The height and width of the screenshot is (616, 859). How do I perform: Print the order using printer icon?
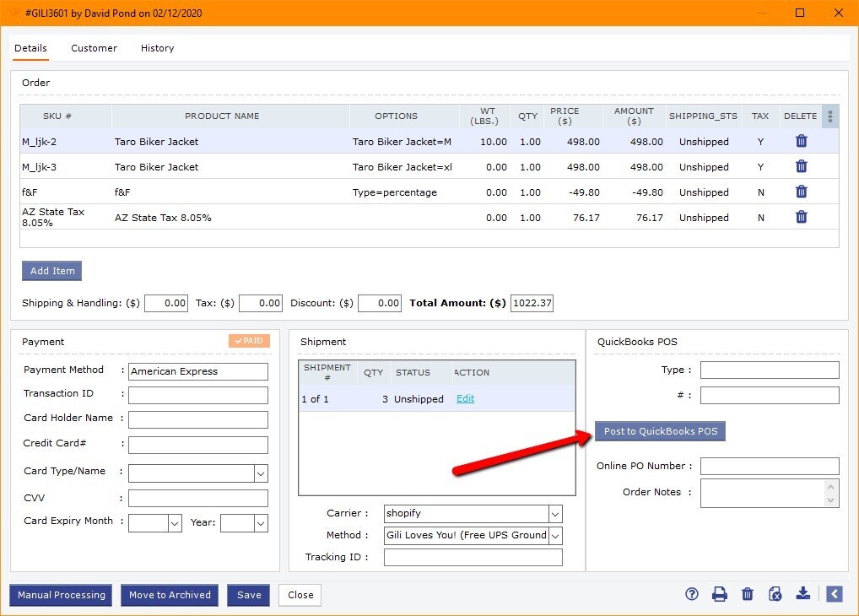[719, 594]
